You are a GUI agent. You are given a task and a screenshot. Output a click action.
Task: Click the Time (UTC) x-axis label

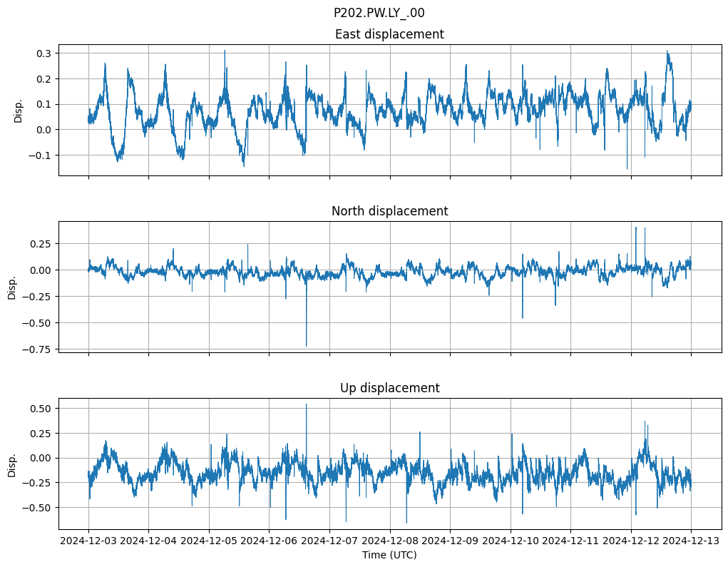[389, 555]
